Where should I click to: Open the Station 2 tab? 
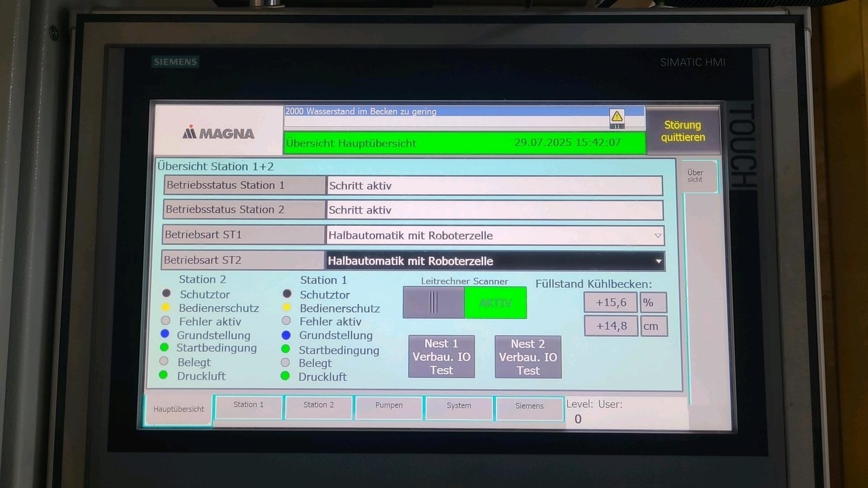point(319,405)
